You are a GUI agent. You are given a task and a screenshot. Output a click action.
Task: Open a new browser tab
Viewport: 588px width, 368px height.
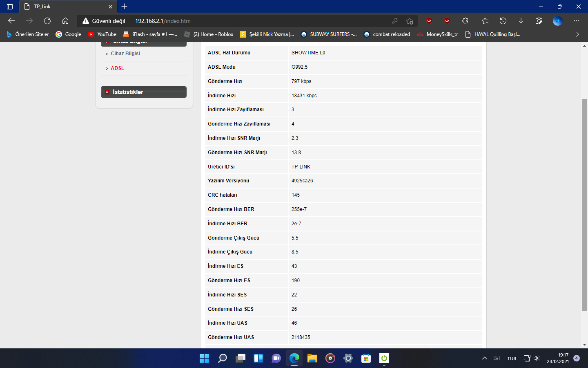125,7
